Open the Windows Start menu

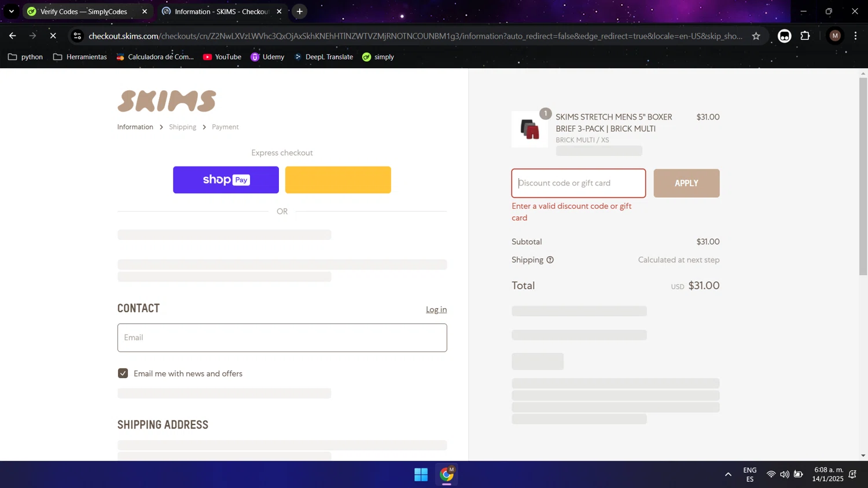[x=421, y=475]
